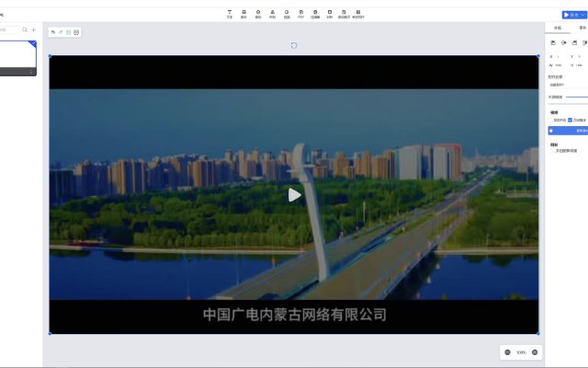This screenshot has width=588, height=368.
Task: Undo the last action with the undo arrow
Action: 53,32
